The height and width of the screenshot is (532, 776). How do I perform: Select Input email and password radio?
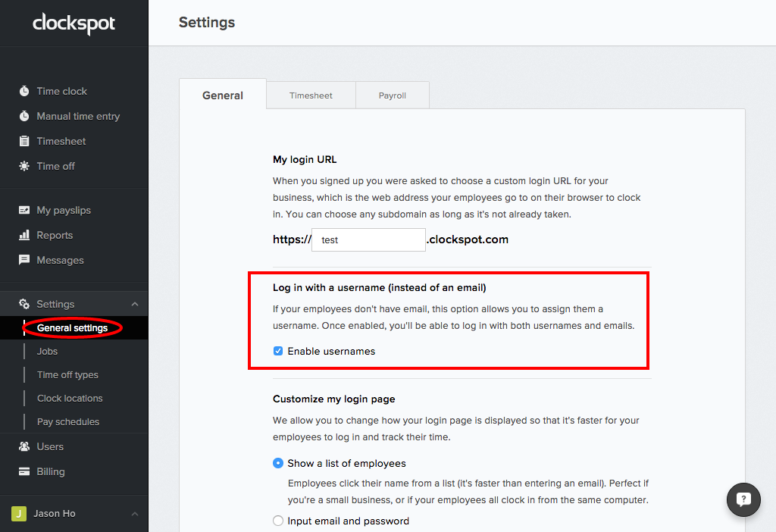click(278, 521)
